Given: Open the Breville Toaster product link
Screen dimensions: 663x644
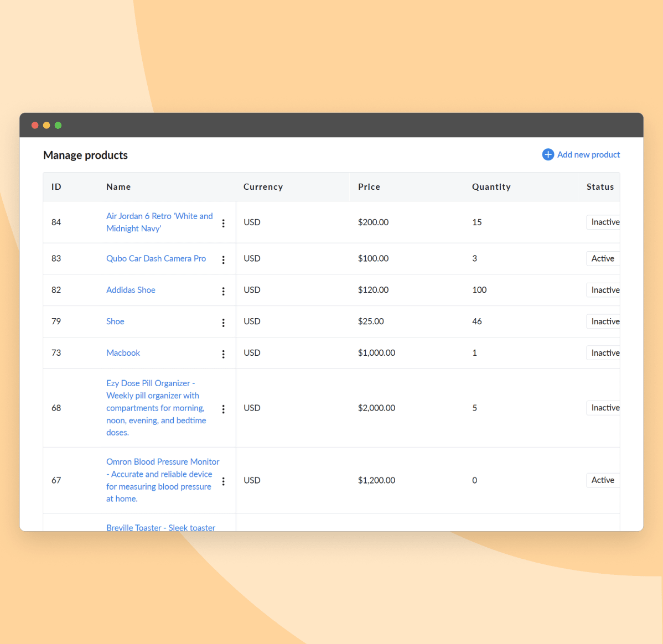Looking at the screenshot, I should (160, 527).
